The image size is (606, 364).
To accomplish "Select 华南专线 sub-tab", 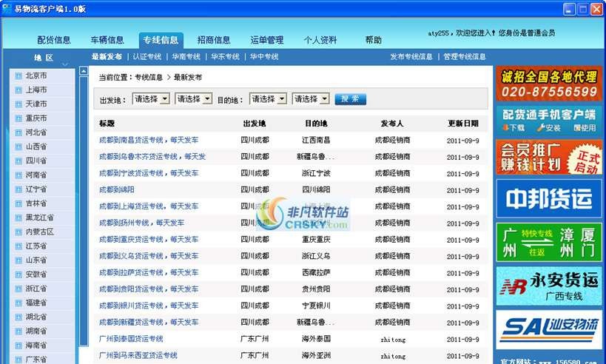I will (x=186, y=56).
